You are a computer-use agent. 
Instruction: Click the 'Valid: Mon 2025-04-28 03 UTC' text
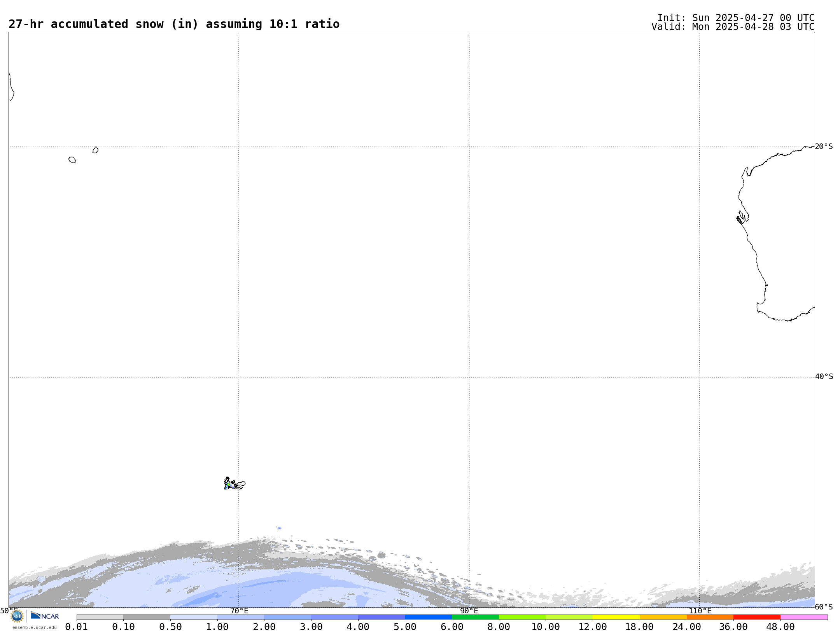(733, 27)
